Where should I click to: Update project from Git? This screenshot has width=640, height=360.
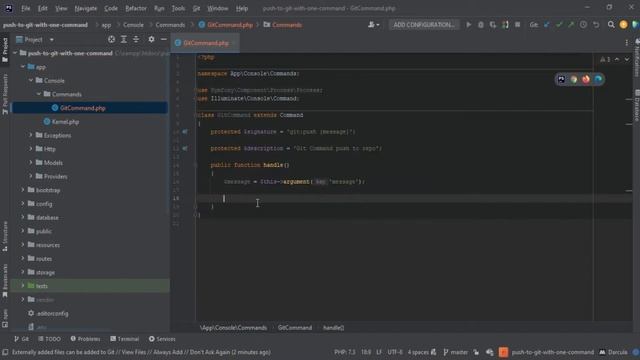[x=547, y=25]
